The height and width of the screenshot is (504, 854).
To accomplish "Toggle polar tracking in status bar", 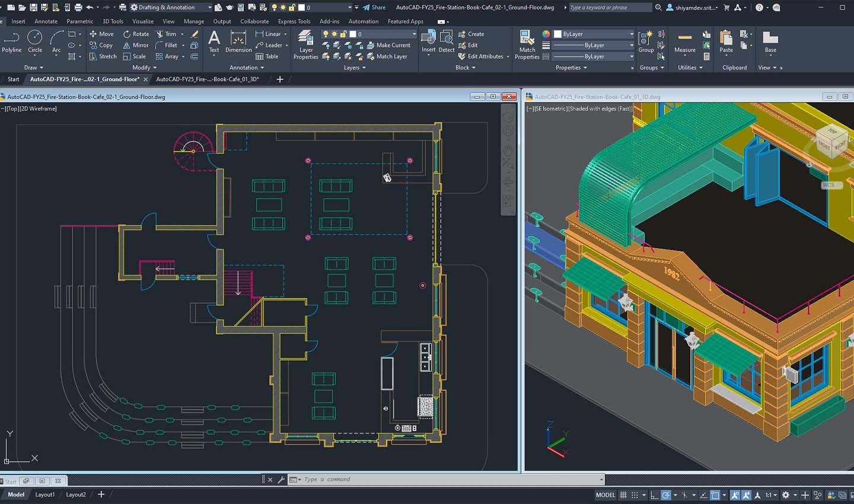I will click(x=666, y=495).
